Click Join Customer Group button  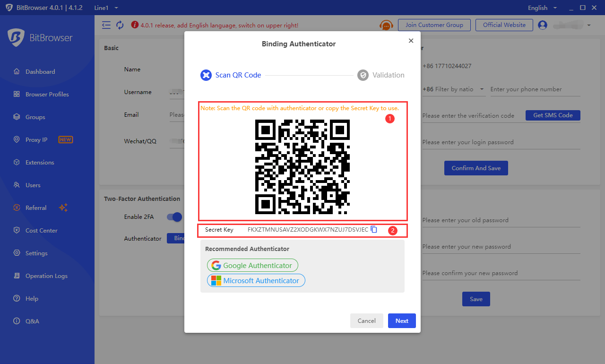point(434,25)
